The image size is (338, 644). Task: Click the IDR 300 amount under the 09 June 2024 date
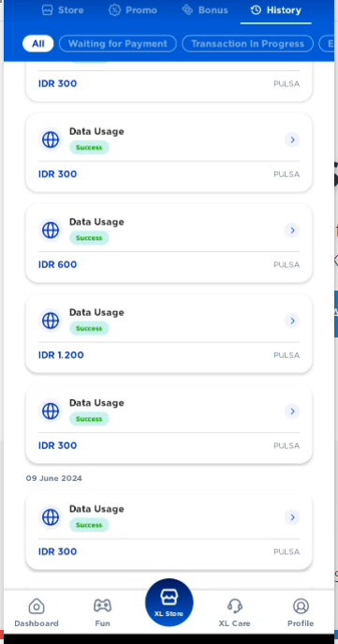(57, 551)
